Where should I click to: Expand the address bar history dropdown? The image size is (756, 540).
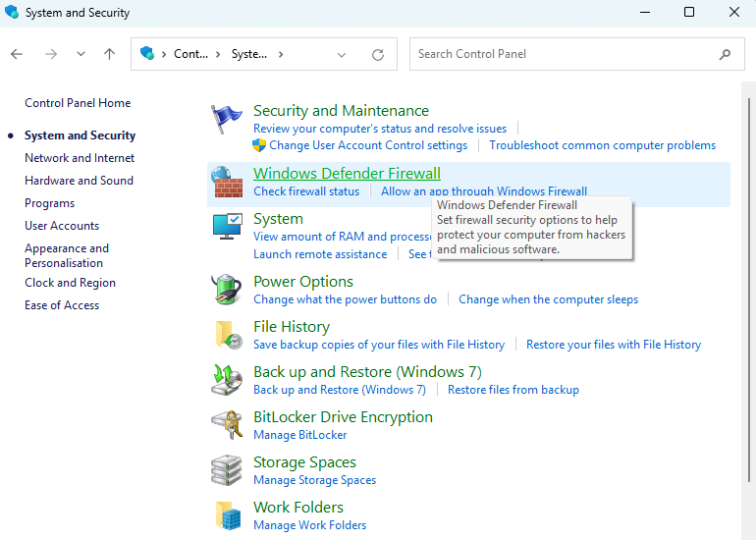click(342, 55)
